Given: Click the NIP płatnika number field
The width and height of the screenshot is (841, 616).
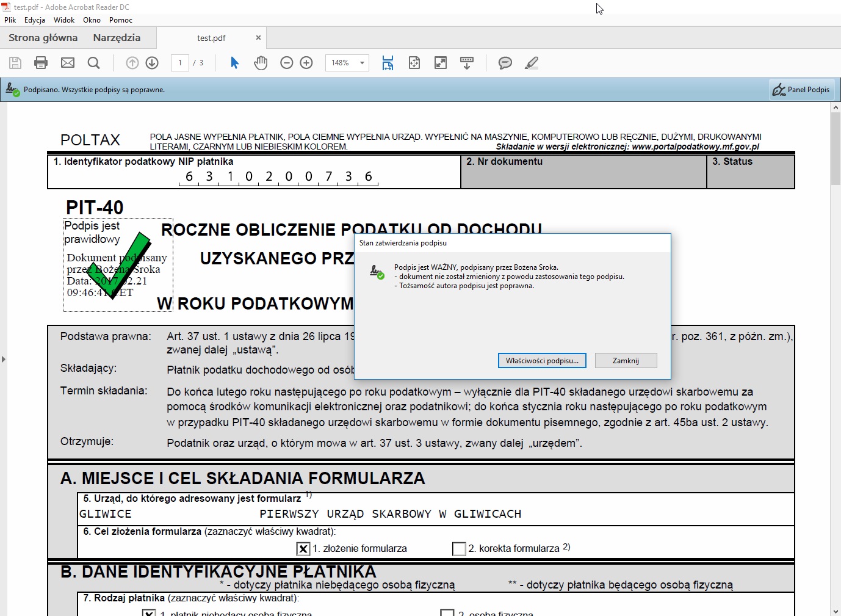Looking at the screenshot, I should click(278, 177).
